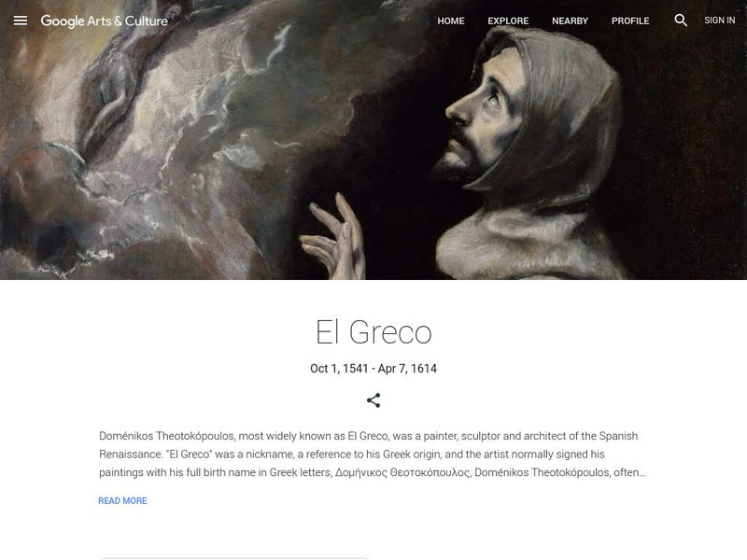This screenshot has width=747, height=560.
Task: Expand biography with READ MORE
Action: (x=122, y=500)
